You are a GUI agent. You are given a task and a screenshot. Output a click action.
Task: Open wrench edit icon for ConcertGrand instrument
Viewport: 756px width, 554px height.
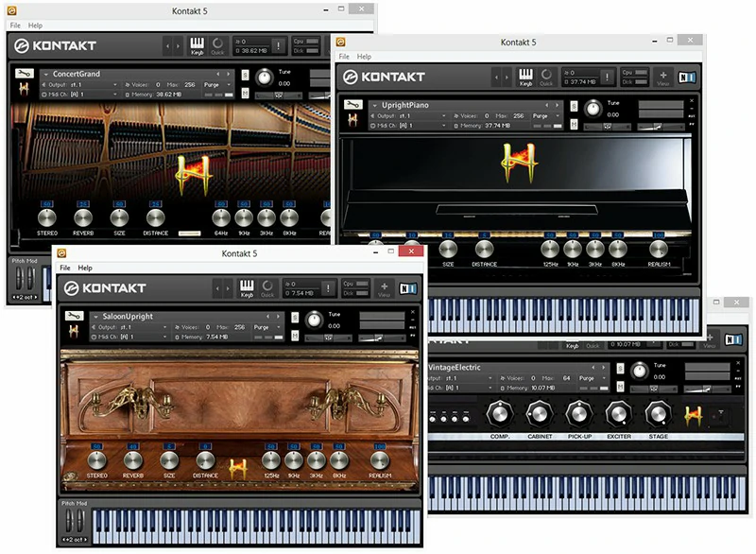coord(25,74)
